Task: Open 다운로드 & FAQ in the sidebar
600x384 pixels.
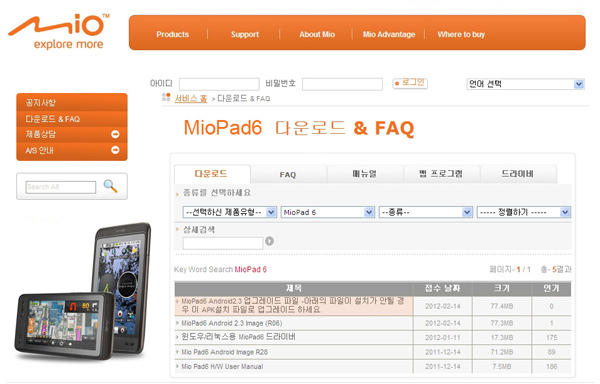Action: pos(52,119)
